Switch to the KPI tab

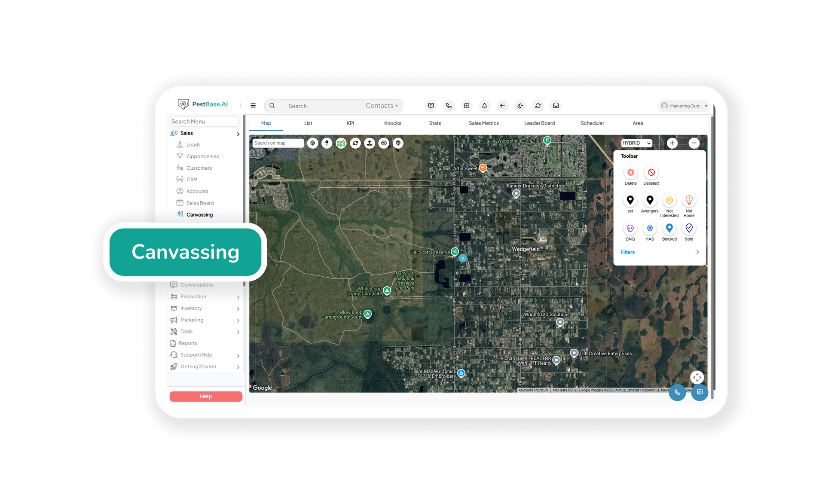(350, 123)
